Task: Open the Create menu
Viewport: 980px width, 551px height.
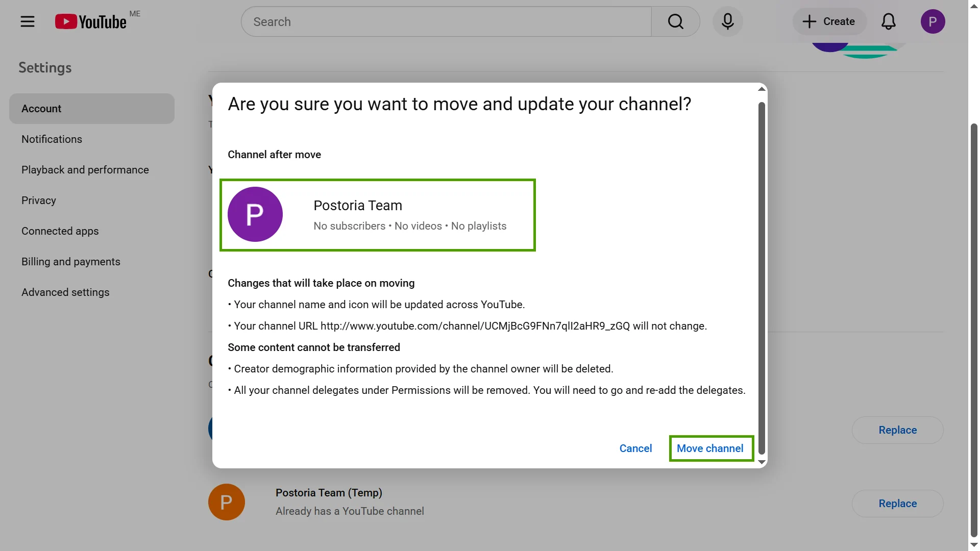Action: coord(829,21)
